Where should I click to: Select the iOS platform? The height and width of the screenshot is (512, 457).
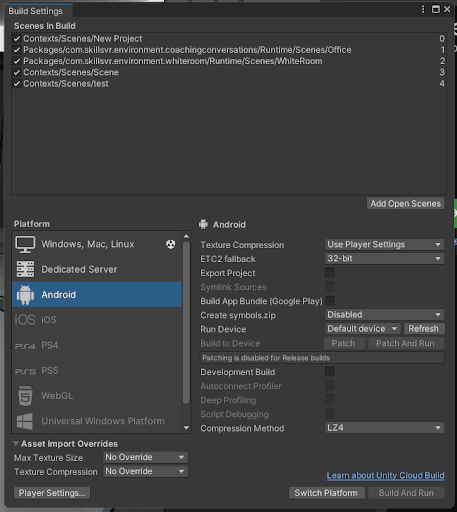point(97,320)
